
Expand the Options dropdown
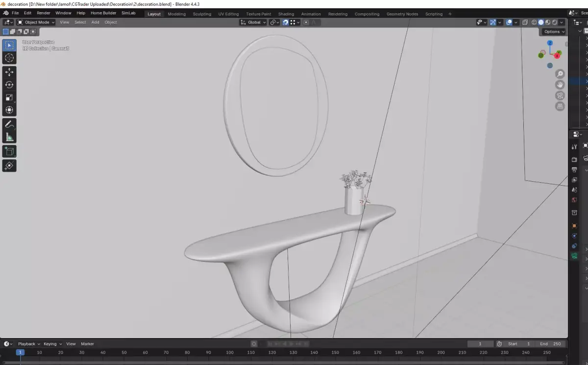click(x=554, y=32)
